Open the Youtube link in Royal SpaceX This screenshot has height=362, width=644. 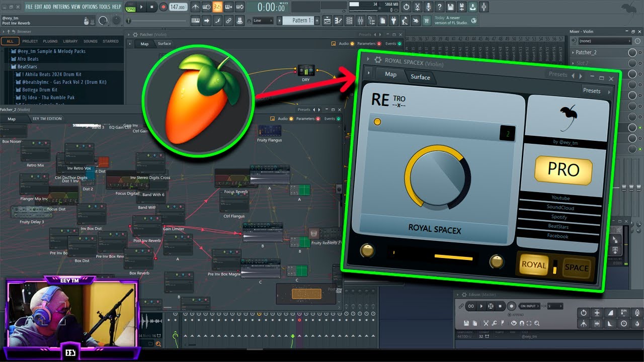(560, 198)
